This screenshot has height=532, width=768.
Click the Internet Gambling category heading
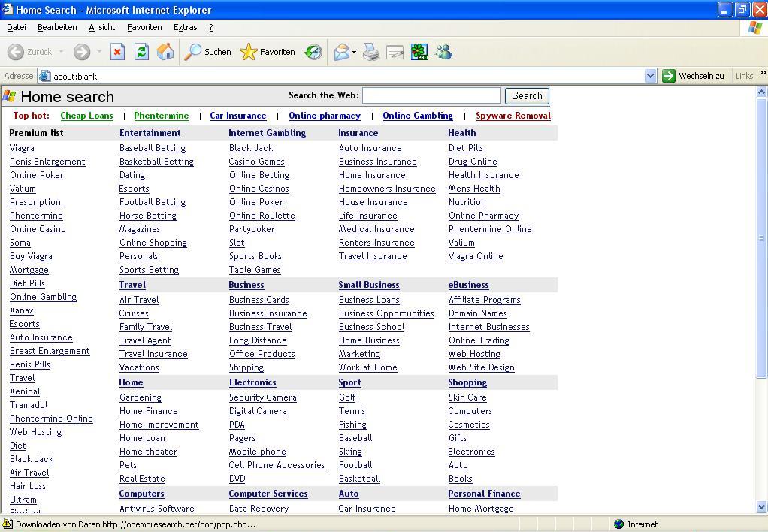(x=267, y=133)
